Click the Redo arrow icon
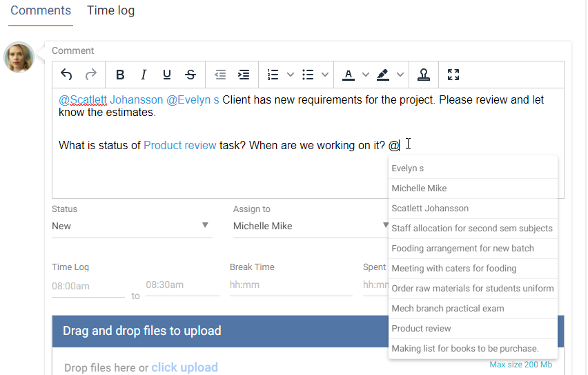The height and width of the screenshot is (375, 588). pos(90,75)
